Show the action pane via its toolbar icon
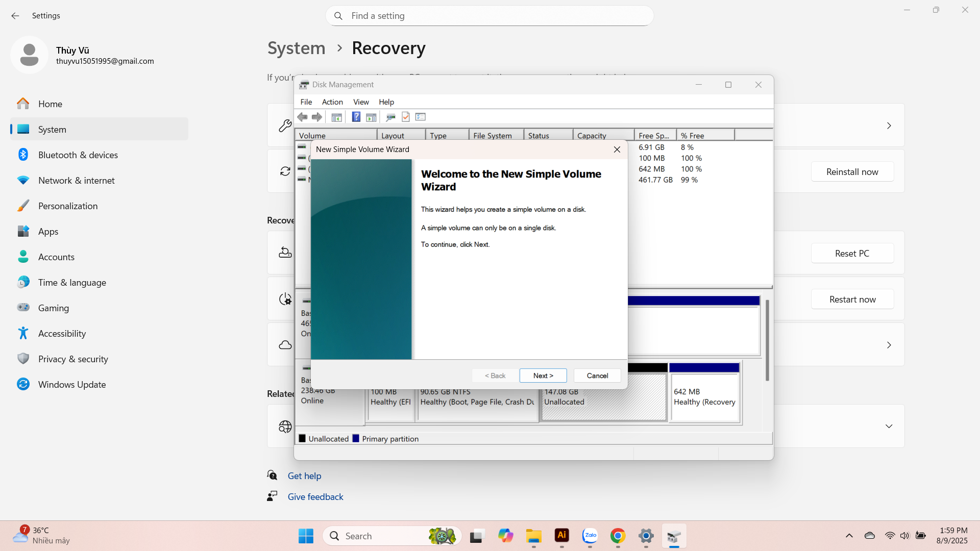Screen dimensions: 980x551 click(x=371, y=117)
